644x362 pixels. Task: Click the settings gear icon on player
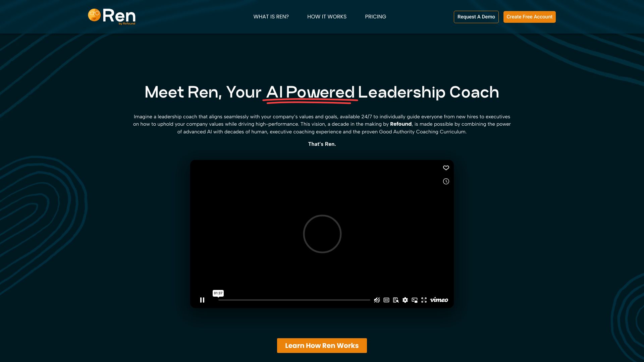[x=405, y=300]
